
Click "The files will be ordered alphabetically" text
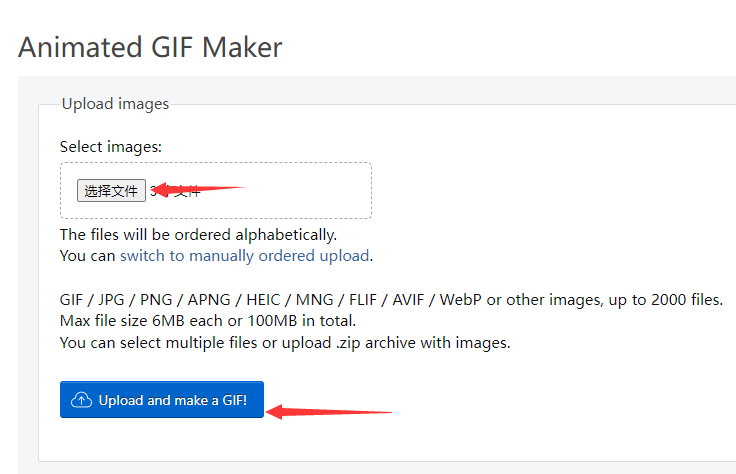(198, 235)
